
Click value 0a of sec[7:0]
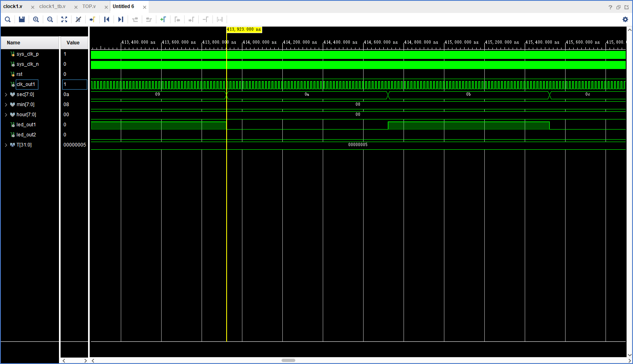point(66,94)
